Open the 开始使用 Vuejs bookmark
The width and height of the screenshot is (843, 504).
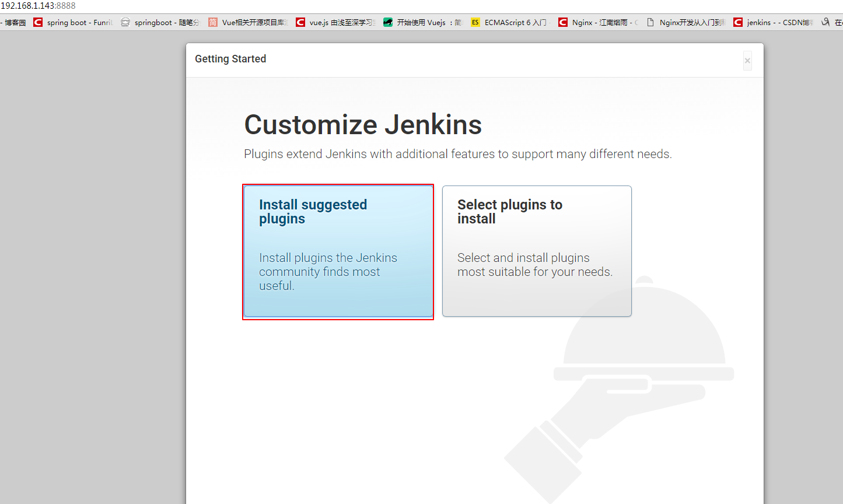[x=422, y=22]
